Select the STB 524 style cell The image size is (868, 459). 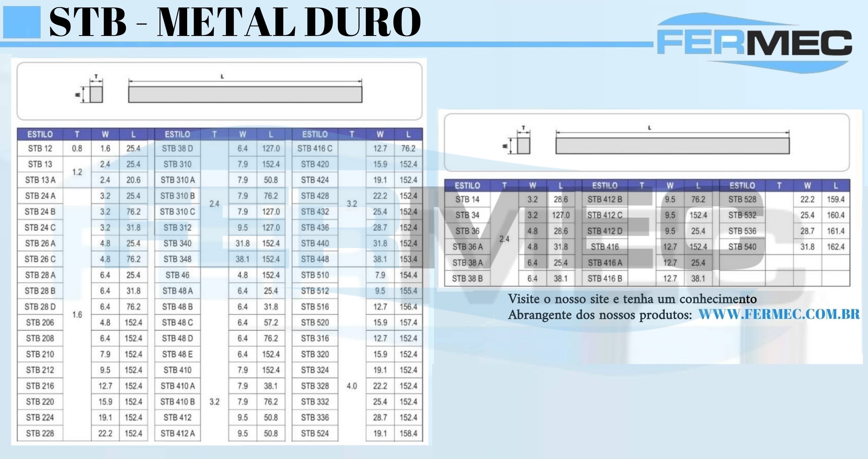315,433
